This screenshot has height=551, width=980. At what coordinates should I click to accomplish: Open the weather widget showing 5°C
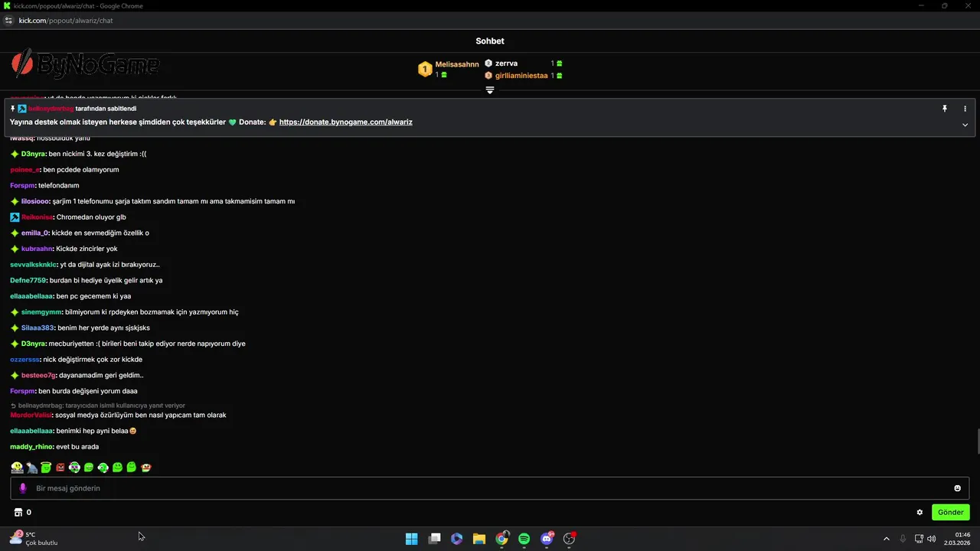[x=33, y=539]
